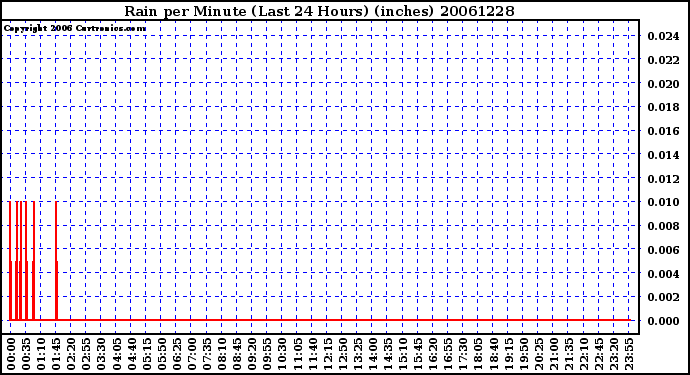Viewport: 690px width, 375px height.
Task: Select the 0.010 y-axis label
Action: [663, 202]
